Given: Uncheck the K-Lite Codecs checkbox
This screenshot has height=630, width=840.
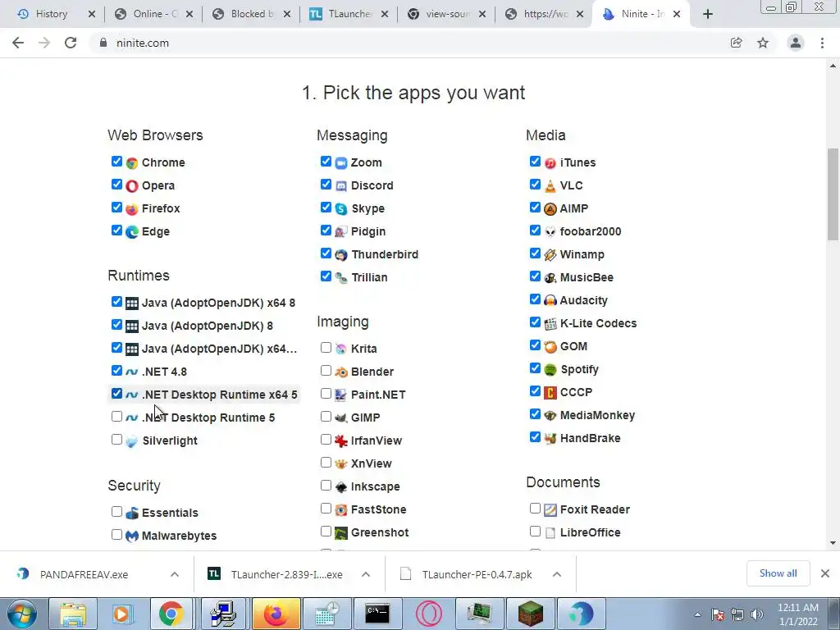Looking at the screenshot, I should click(535, 322).
